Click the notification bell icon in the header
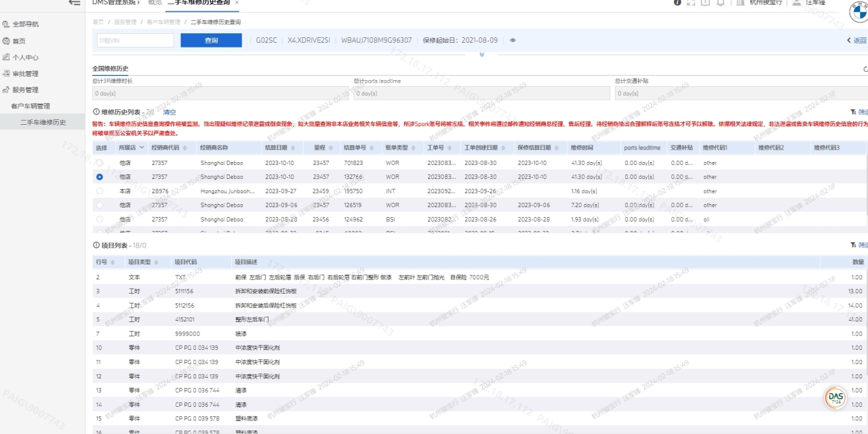Image resolution: width=868 pixels, height=434 pixels. pos(720,3)
